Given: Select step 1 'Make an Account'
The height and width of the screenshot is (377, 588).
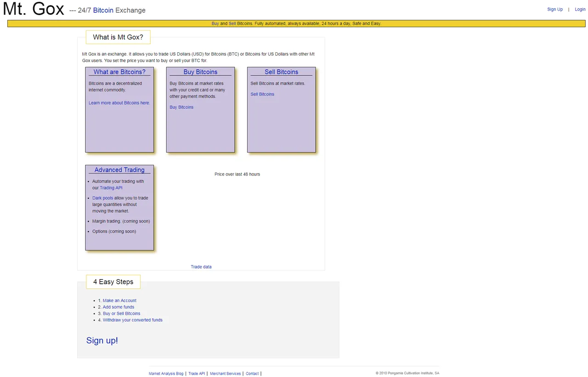Looking at the screenshot, I should pos(119,301).
